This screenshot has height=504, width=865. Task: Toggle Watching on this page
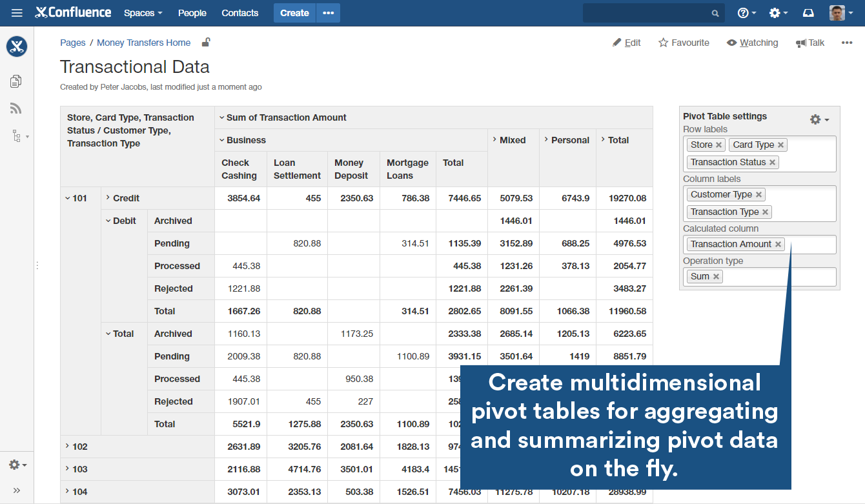752,43
